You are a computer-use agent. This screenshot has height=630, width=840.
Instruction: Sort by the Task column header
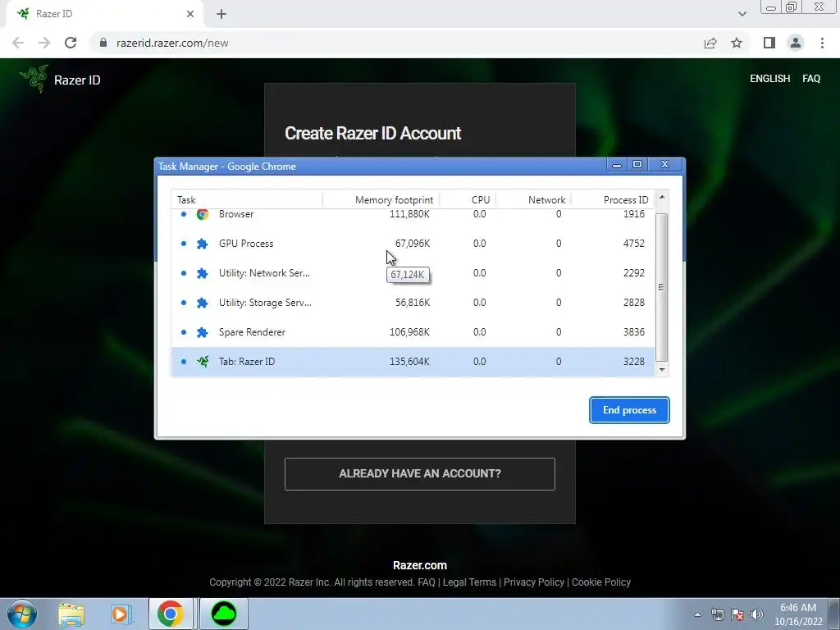[x=247, y=200]
